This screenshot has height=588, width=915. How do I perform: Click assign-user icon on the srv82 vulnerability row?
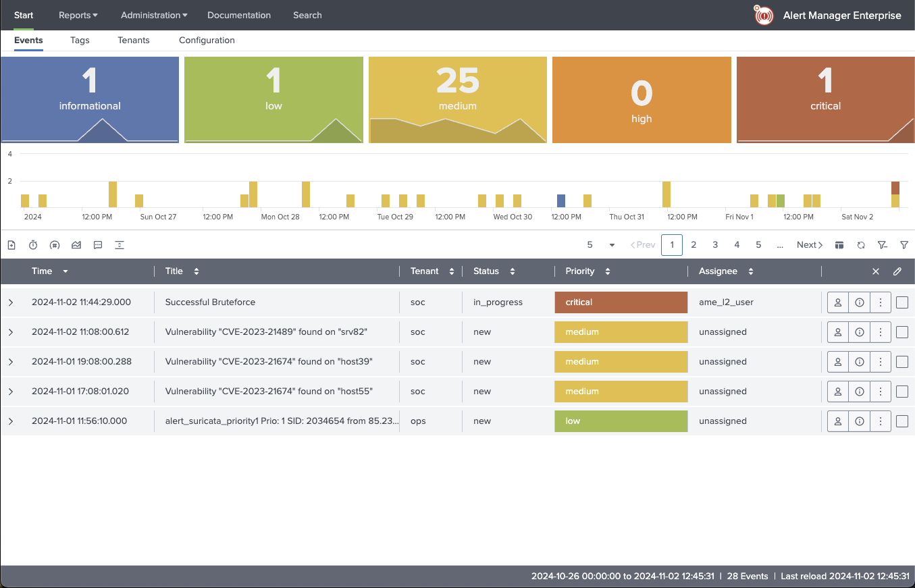coord(837,332)
